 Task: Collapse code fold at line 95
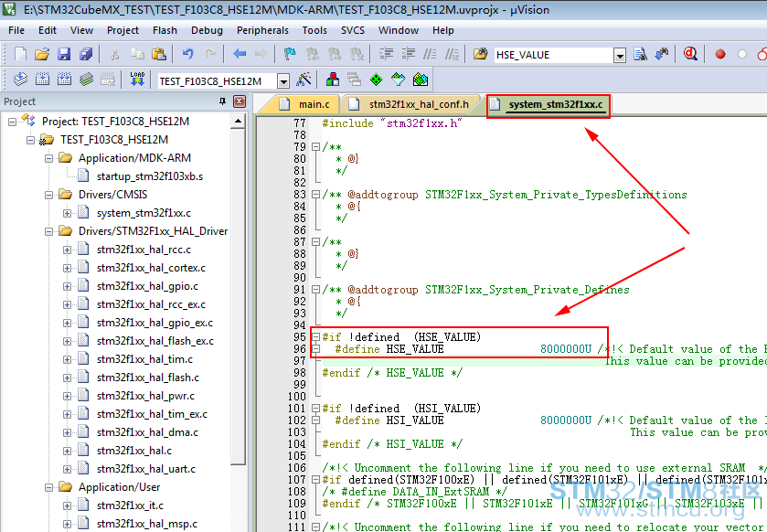pyautogui.click(x=316, y=337)
